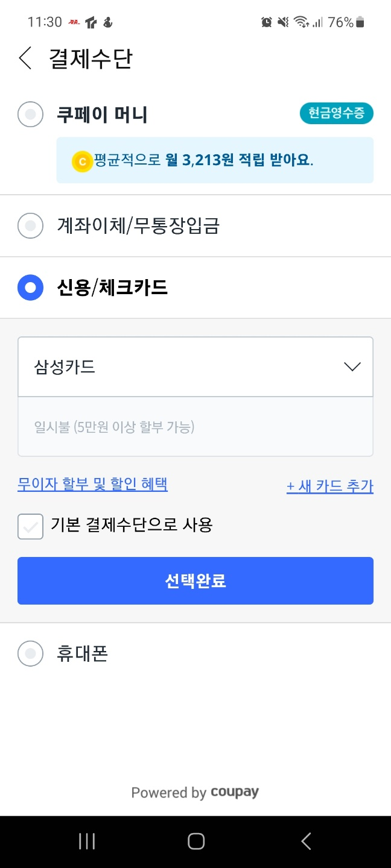Open recent apps from the navigation bar
The image size is (391, 868).
coord(86,841)
